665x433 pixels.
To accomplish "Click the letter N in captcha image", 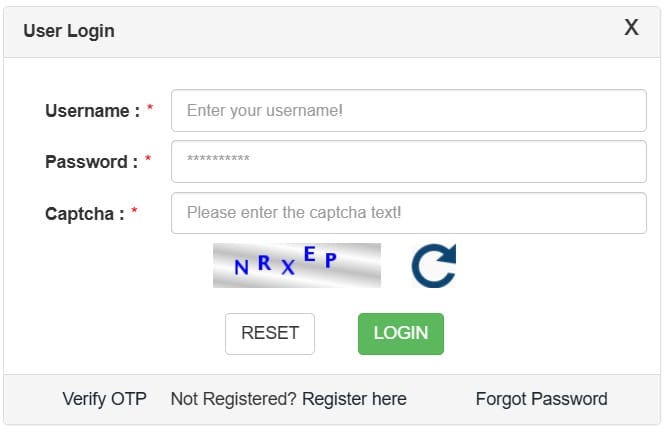I will (241, 268).
